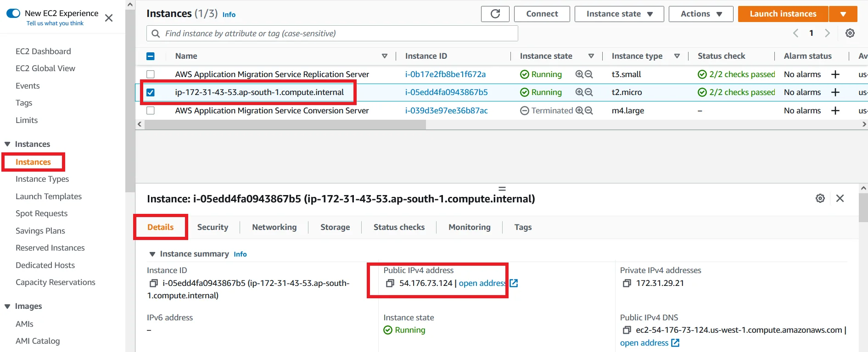Add alarm plus icon for t2.micro instance

835,92
